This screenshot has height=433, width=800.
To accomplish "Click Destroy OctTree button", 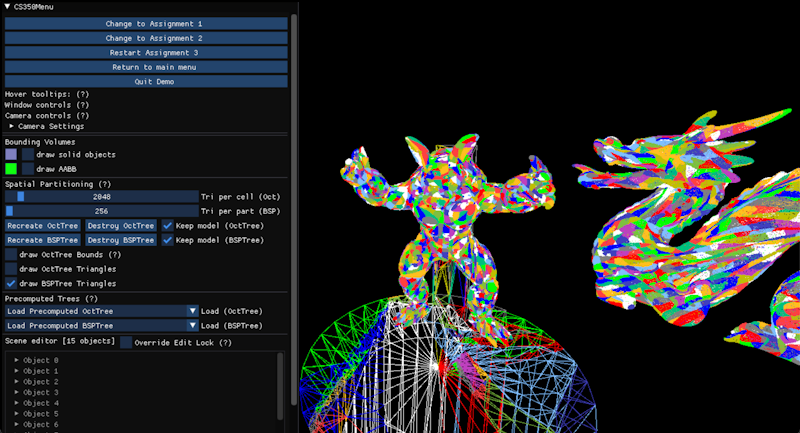I will pos(120,225).
